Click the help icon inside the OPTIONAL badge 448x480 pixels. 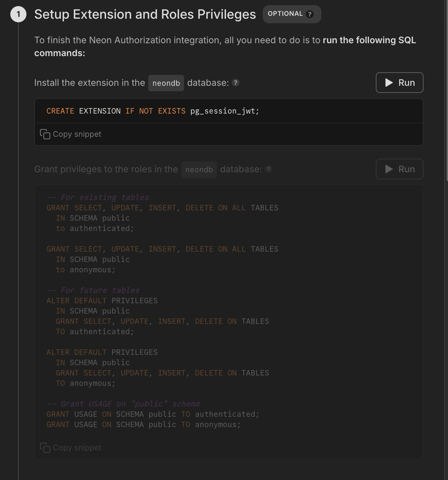coord(310,14)
